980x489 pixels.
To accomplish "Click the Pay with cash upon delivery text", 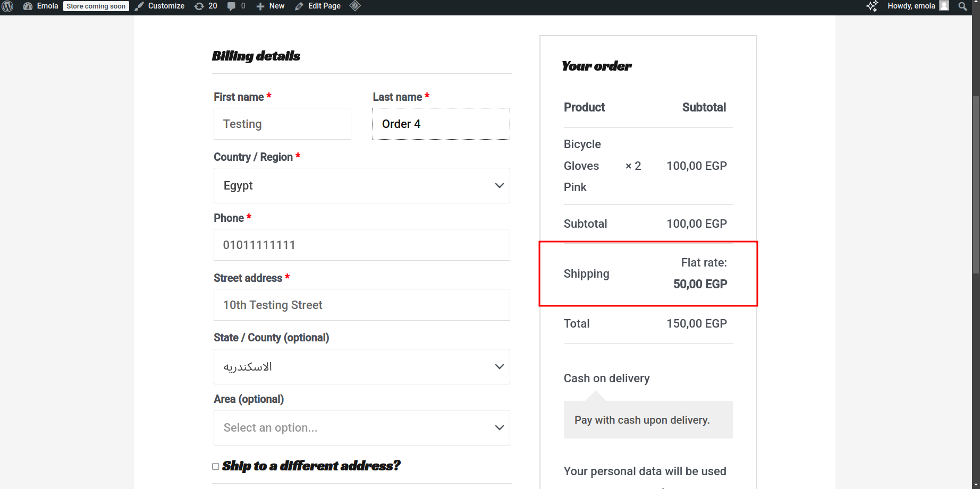I will pos(642,420).
